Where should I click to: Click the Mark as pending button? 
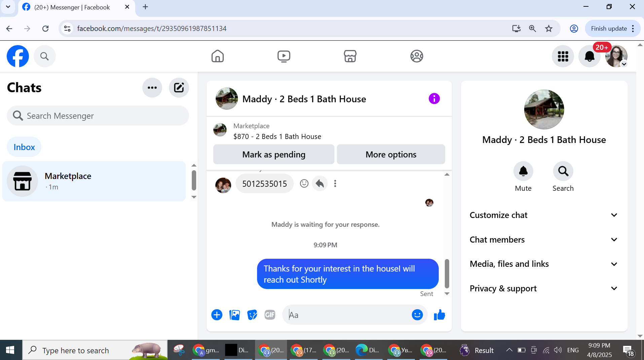tap(274, 154)
